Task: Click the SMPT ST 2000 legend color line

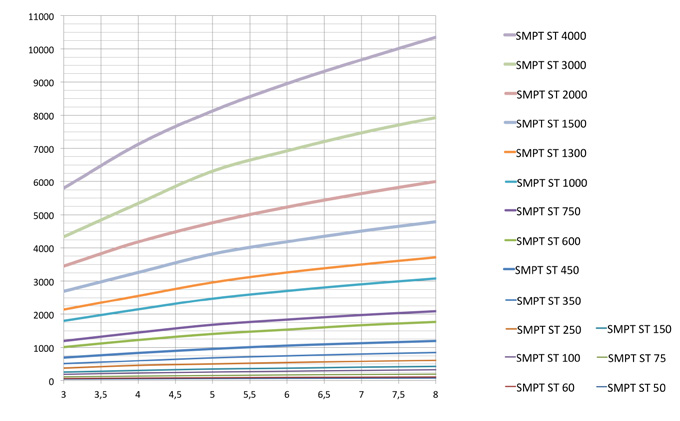Action: pyautogui.click(x=520, y=95)
